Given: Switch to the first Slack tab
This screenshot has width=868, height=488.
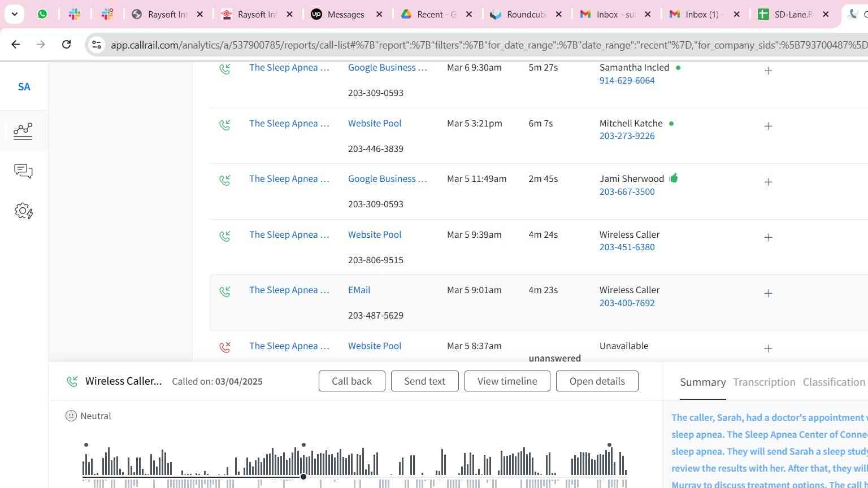Looking at the screenshot, I should [x=75, y=14].
